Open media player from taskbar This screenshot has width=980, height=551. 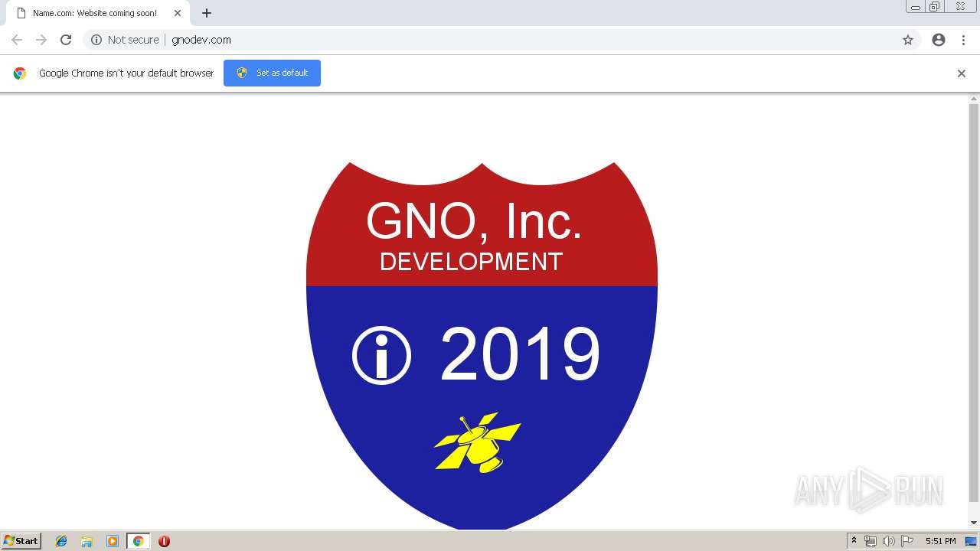point(113,541)
